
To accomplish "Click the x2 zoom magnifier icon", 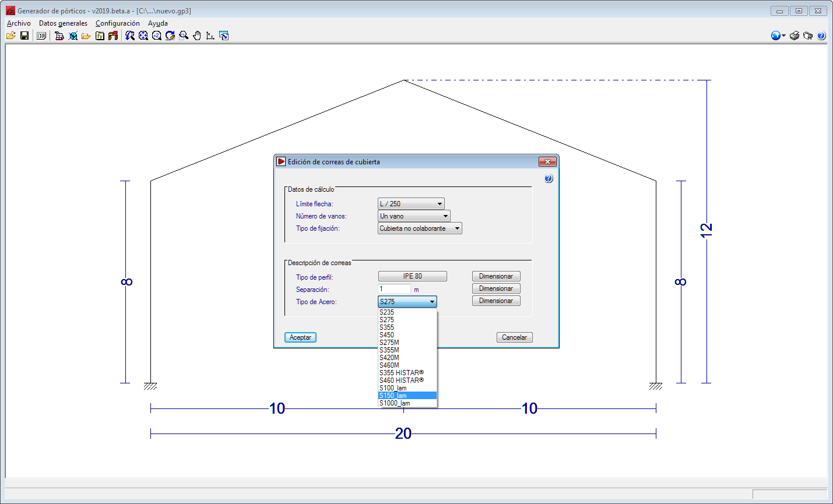I will point(157,36).
